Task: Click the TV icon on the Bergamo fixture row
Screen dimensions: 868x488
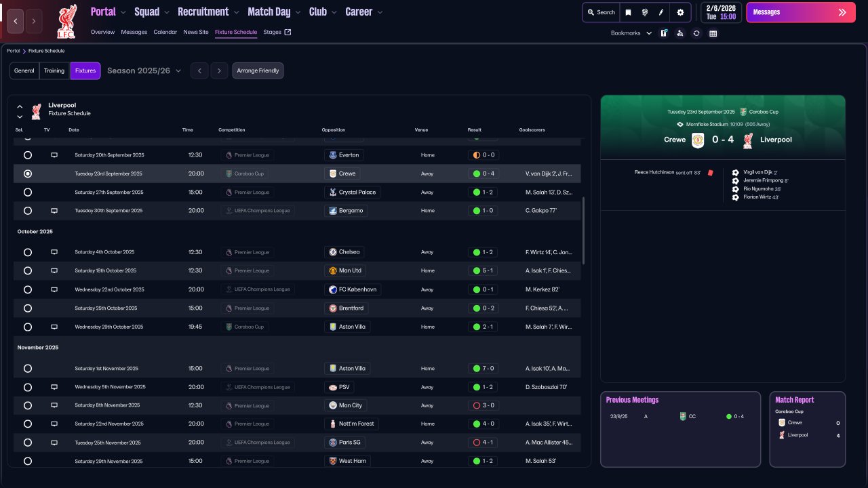Action: coord(54,211)
